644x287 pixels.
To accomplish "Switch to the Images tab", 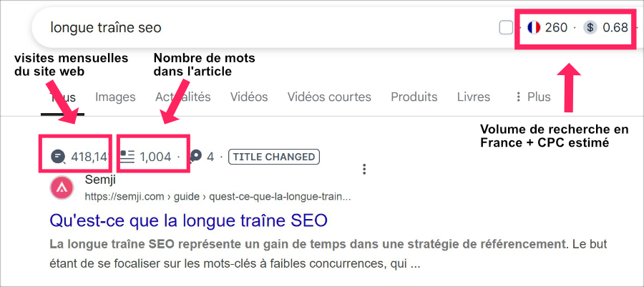I will tap(115, 97).
